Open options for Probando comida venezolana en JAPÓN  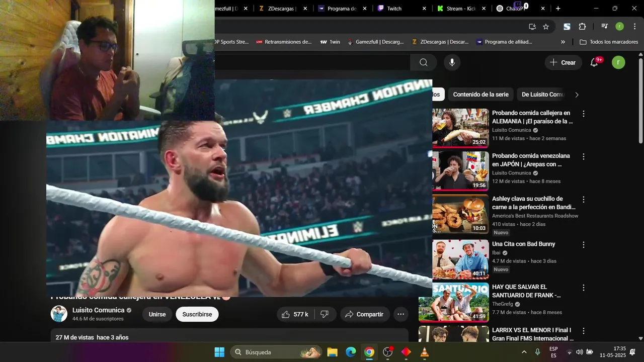(584, 156)
